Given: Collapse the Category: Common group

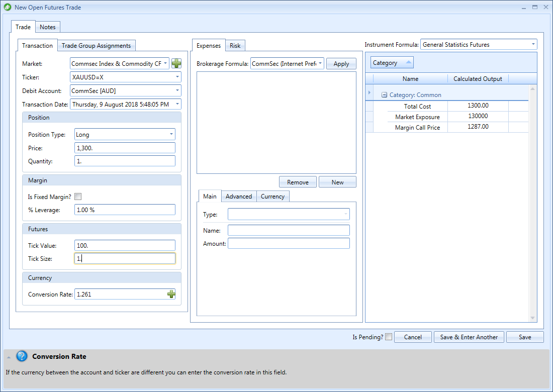Looking at the screenshot, I should [x=385, y=95].
